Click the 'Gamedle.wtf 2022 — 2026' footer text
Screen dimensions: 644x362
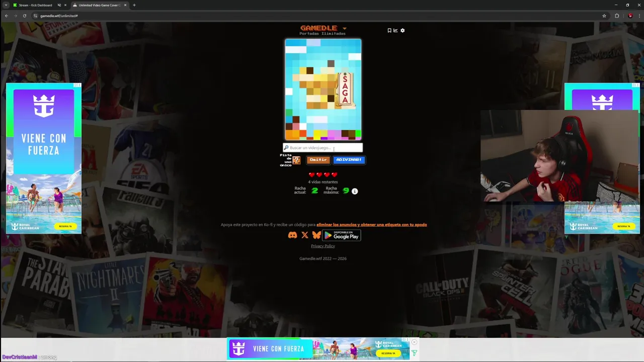point(323,258)
